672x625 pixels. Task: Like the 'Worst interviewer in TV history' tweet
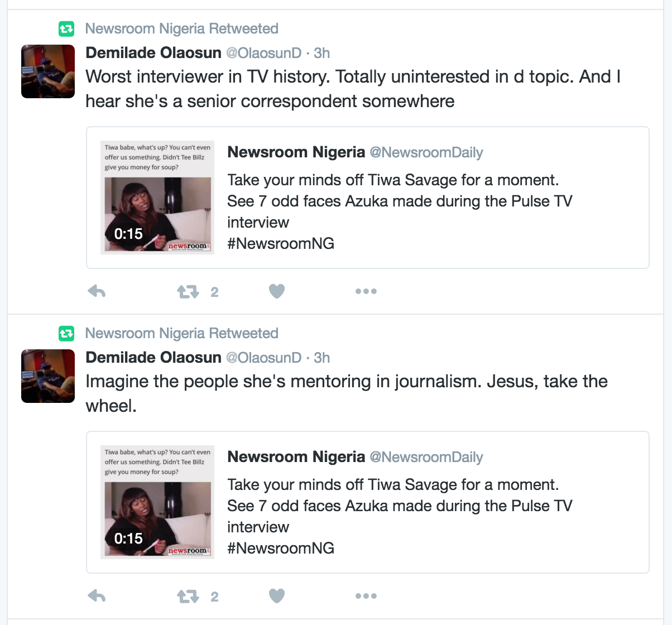tap(276, 291)
